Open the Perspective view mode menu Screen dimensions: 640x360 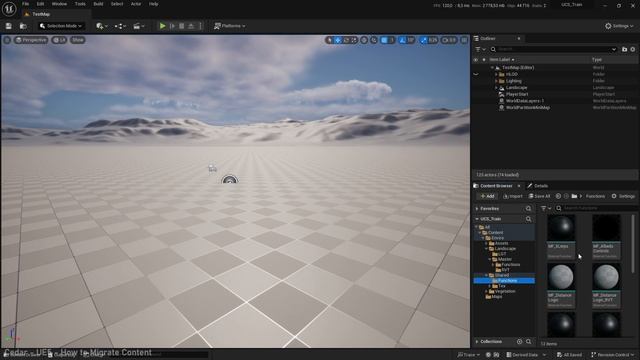pyautogui.click(x=31, y=40)
